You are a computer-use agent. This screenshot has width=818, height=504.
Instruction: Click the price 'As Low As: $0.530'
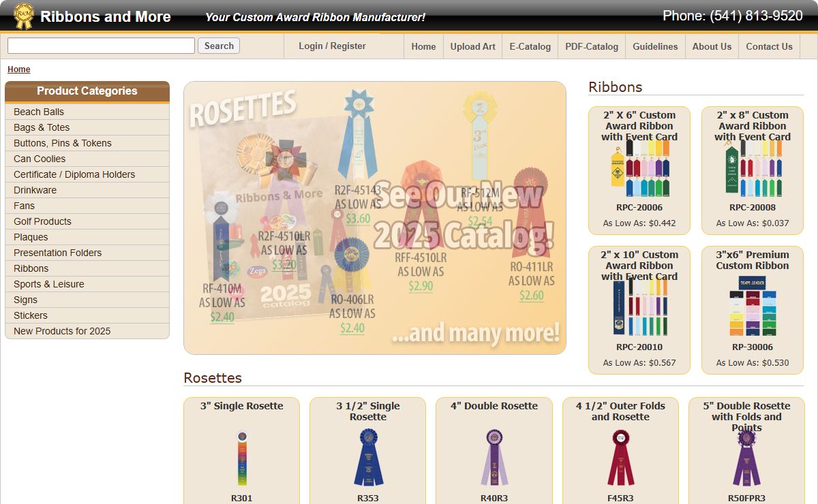point(753,363)
